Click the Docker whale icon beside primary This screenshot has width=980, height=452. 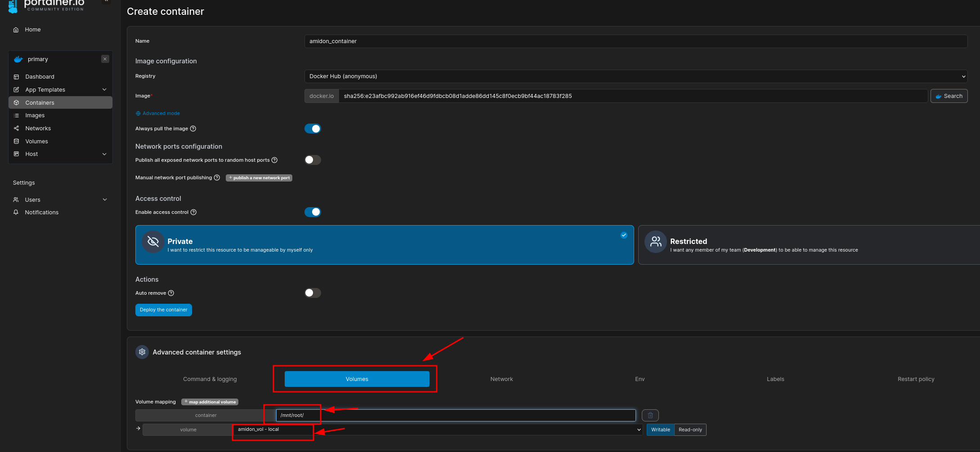[18, 59]
